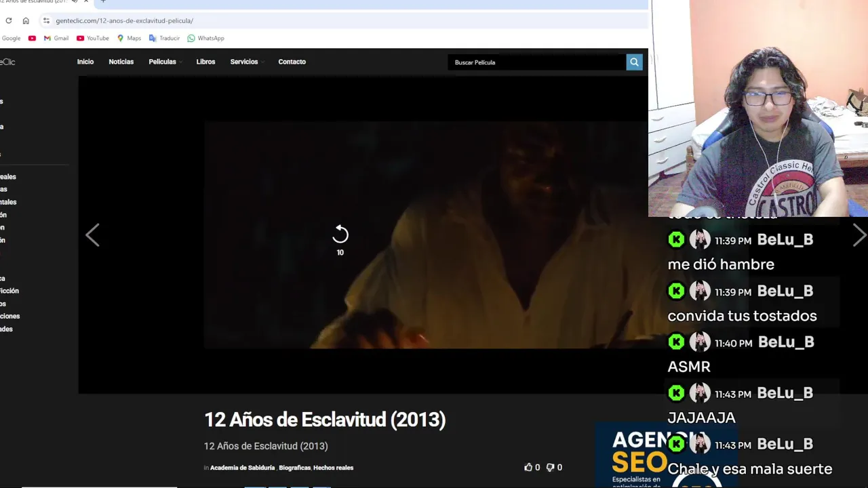Open the Libros menu item
Viewport: 868px width, 488px height.
205,62
